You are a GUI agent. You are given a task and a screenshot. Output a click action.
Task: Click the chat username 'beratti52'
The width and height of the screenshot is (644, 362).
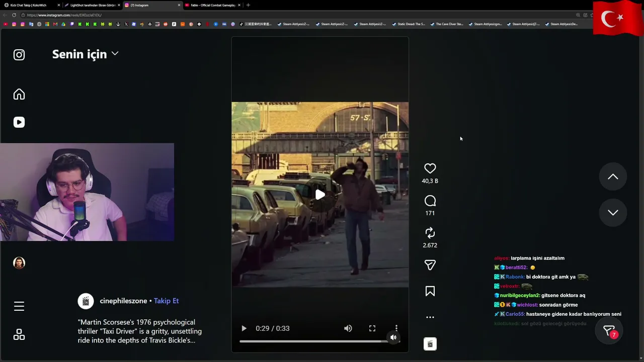tap(516, 267)
